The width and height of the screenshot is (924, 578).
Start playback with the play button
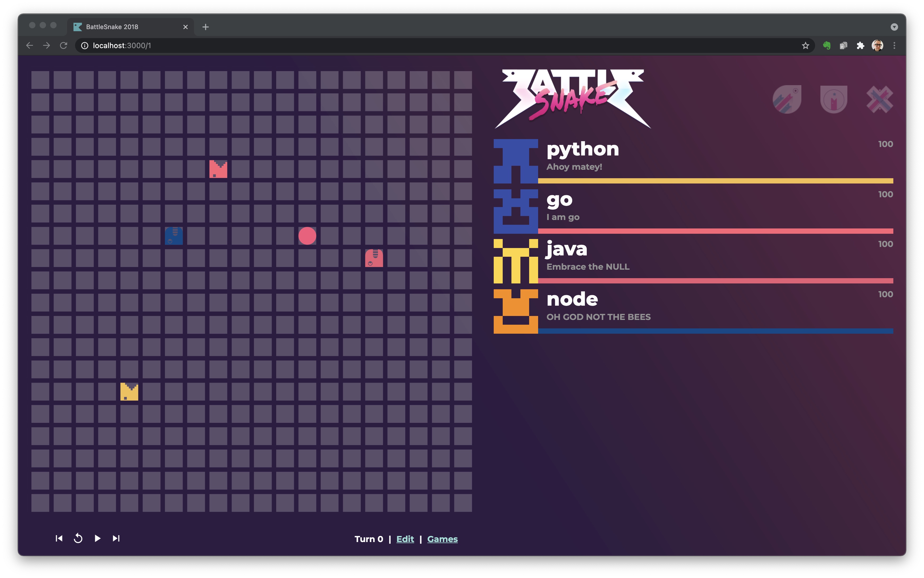coord(98,538)
